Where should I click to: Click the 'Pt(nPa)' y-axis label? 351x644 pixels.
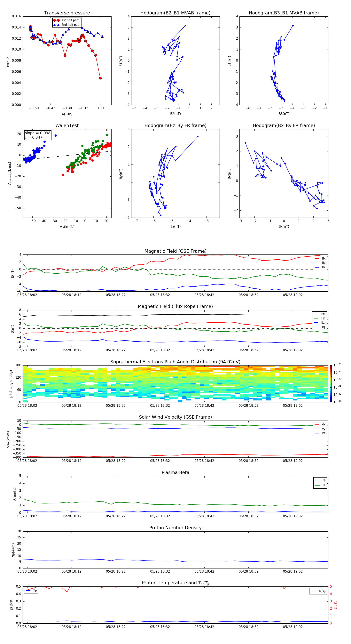8,61
